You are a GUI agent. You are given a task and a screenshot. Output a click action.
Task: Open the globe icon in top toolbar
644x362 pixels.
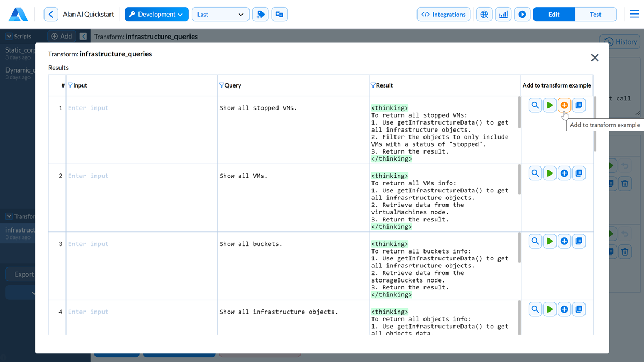[484, 15]
